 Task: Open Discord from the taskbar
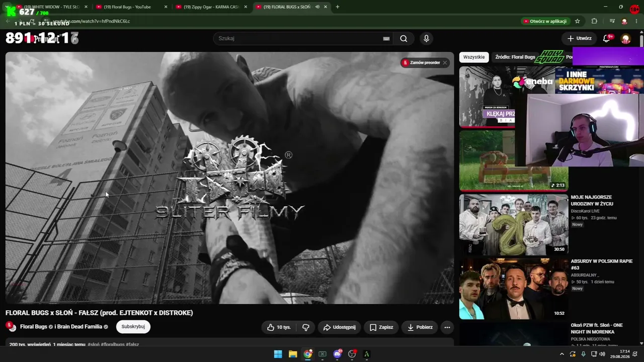[338, 354]
